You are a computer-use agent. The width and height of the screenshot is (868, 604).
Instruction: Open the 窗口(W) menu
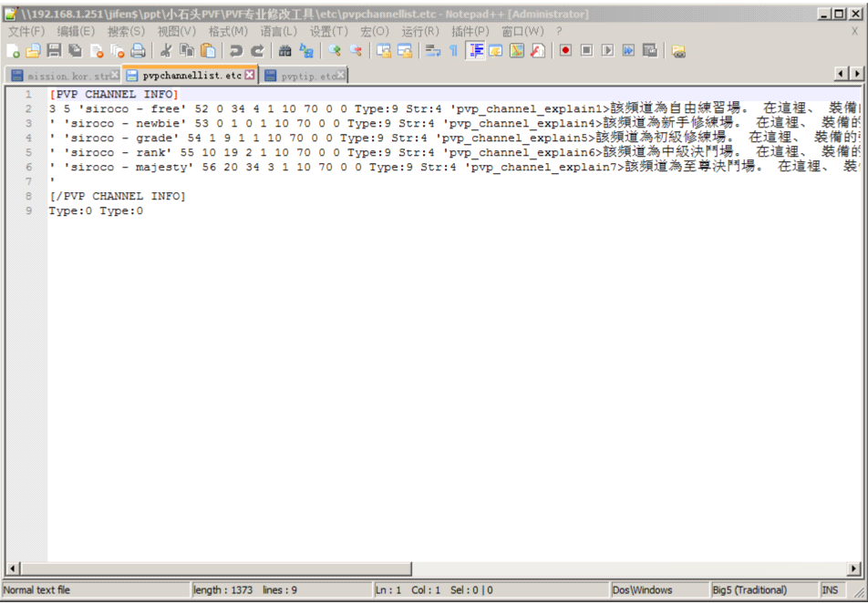point(522,32)
